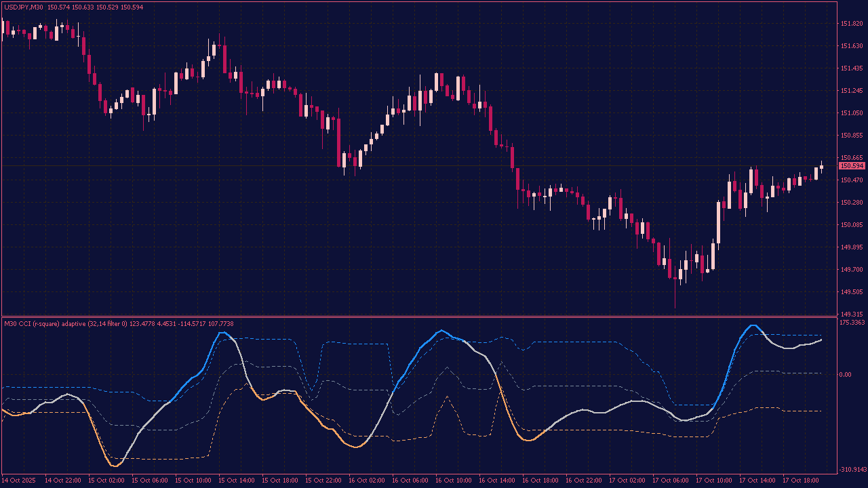868x488 pixels.
Task: Click the 0.00 level on indicator scale
Action: point(845,374)
